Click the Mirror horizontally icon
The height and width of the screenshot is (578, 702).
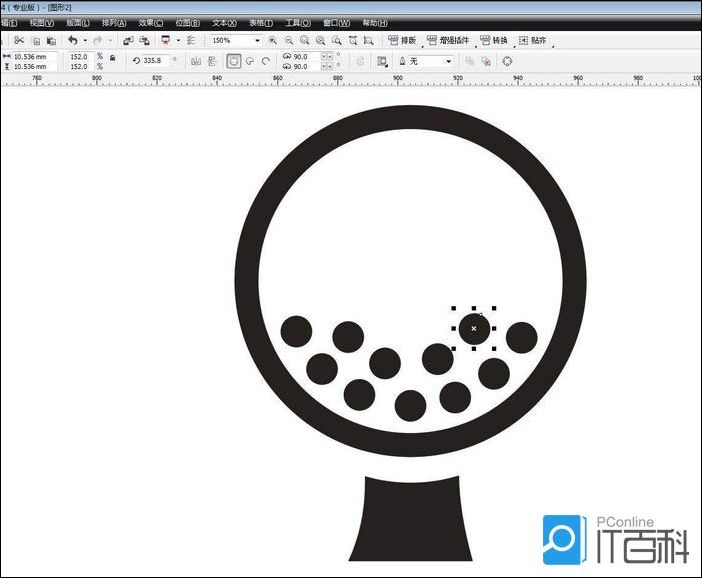(196, 62)
